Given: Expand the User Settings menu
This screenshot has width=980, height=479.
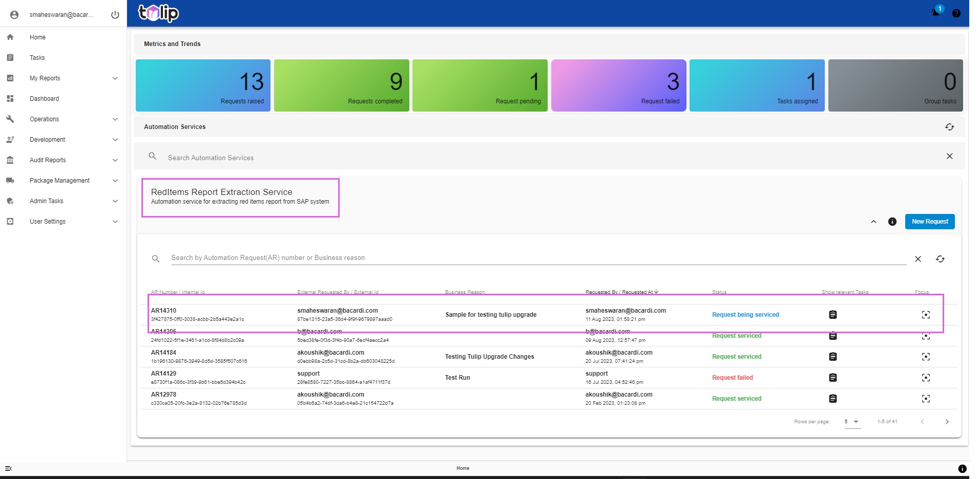Looking at the screenshot, I should [x=115, y=222].
